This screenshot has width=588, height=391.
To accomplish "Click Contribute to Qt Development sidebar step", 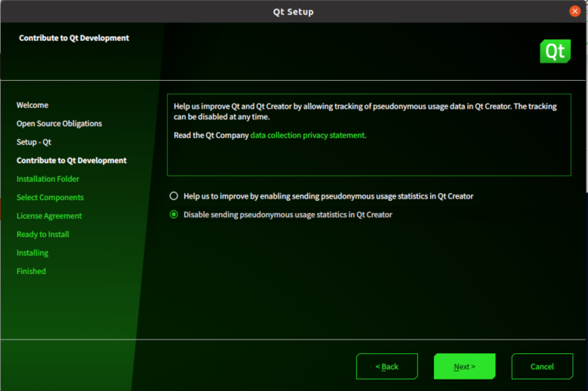I will [72, 161].
